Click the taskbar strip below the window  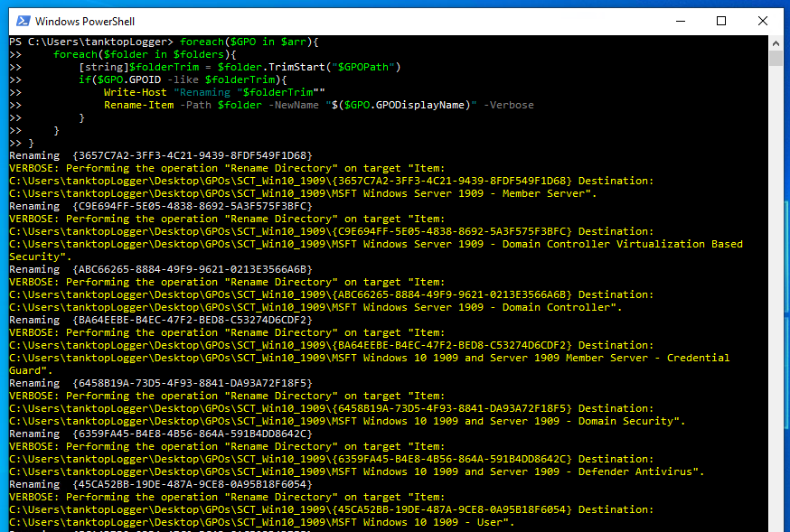pyautogui.click(x=395, y=527)
